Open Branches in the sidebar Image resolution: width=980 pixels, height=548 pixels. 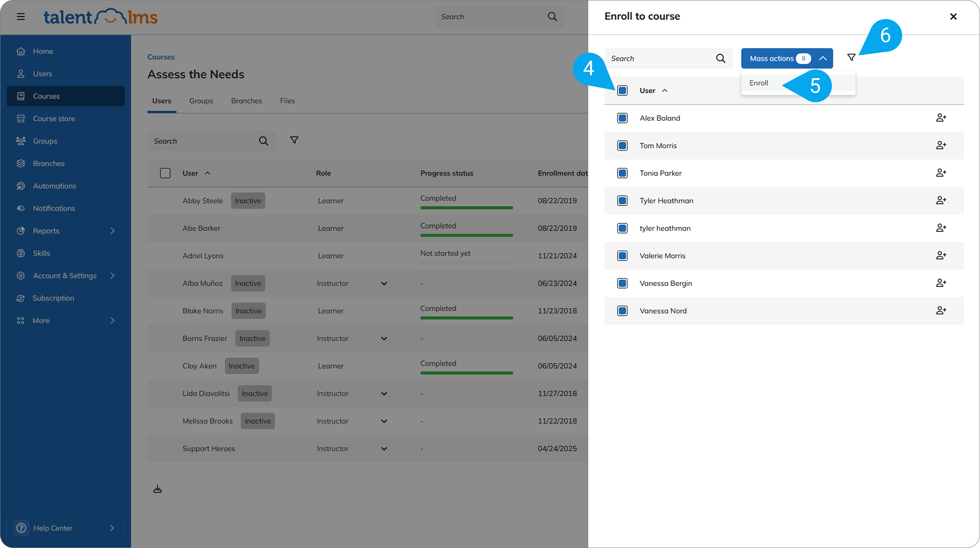(x=49, y=163)
